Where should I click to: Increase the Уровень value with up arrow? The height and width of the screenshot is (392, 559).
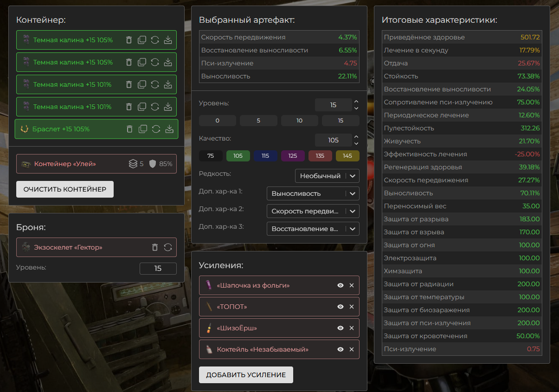(x=356, y=102)
